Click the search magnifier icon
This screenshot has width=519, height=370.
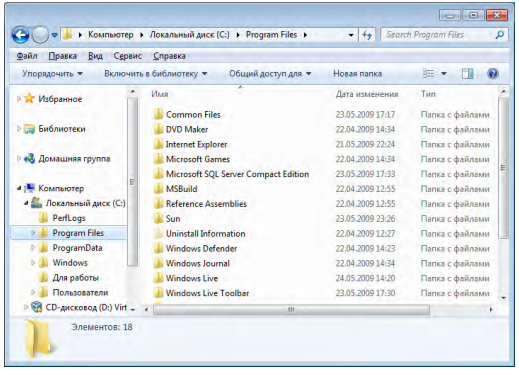(499, 35)
